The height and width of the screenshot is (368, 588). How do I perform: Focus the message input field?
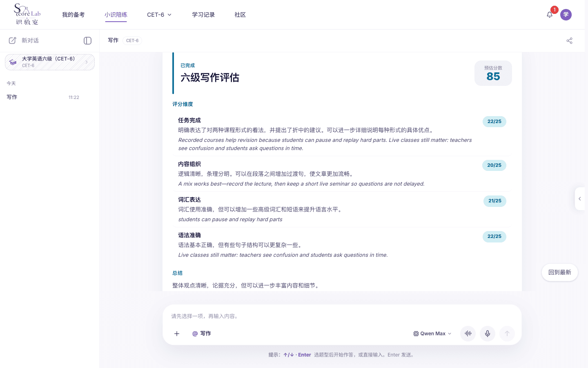pyautogui.click(x=342, y=316)
